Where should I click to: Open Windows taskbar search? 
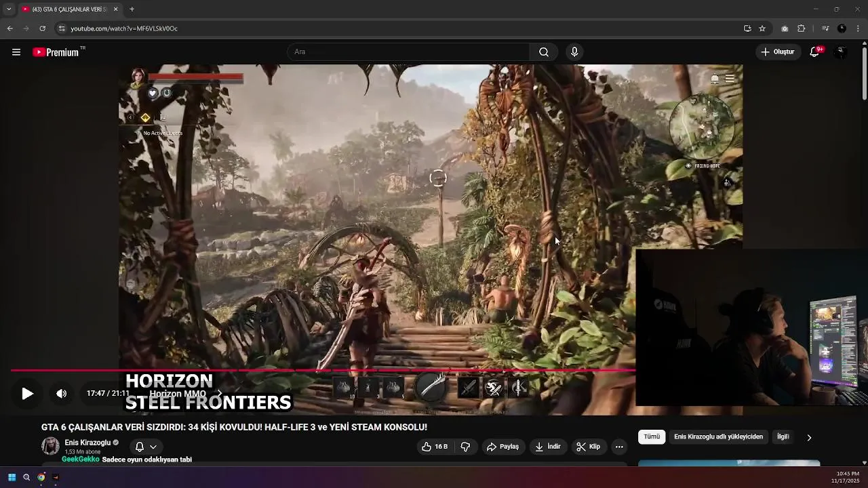26,477
